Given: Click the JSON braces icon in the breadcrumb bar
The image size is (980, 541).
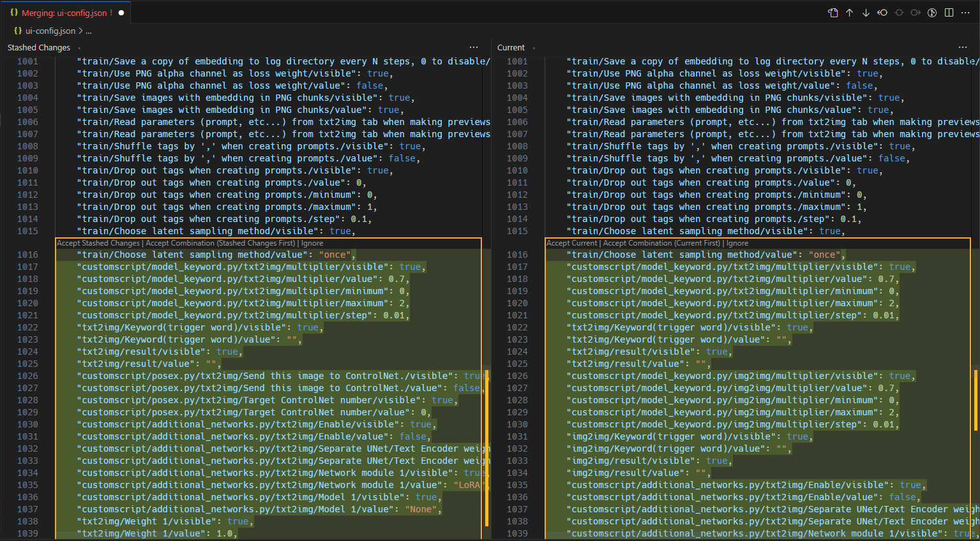Looking at the screenshot, I should tap(17, 30).
